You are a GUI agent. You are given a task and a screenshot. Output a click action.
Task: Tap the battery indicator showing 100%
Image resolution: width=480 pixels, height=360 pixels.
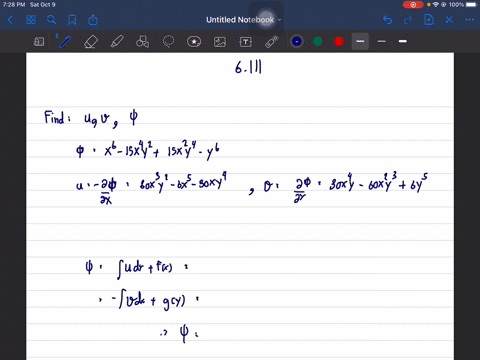[463, 5]
